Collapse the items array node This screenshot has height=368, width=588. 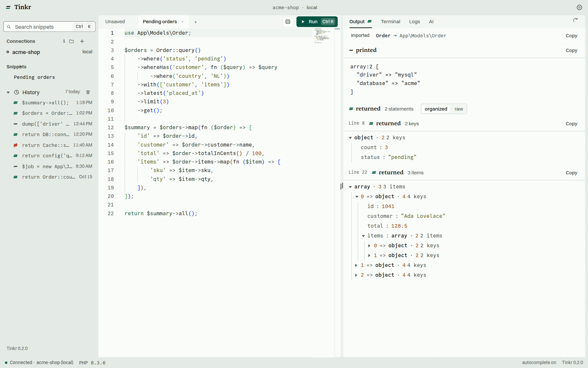[x=363, y=236]
